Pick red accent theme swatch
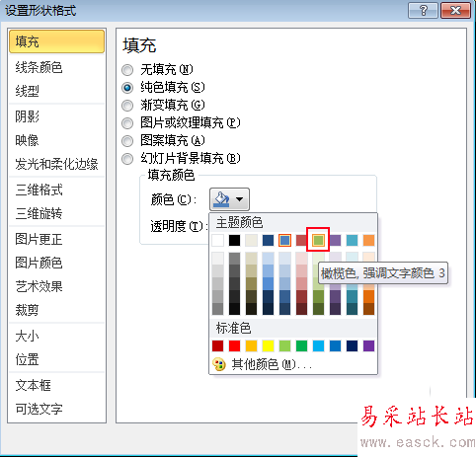This screenshot has height=457, width=476. (x=301, y=240)
